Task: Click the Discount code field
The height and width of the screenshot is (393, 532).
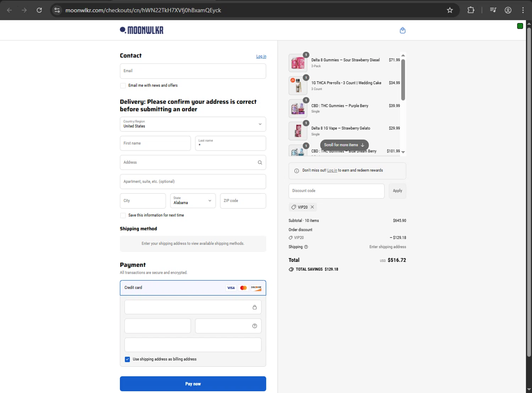Action: click(337, 191)
